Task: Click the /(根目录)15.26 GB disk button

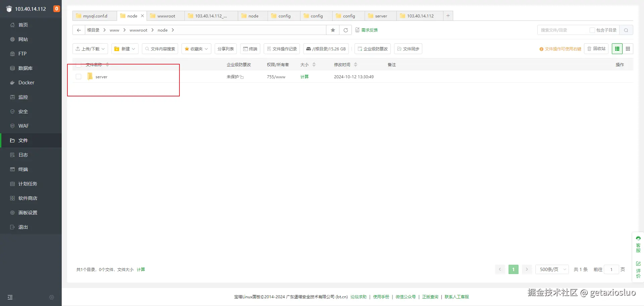Action: pos(326,49)
